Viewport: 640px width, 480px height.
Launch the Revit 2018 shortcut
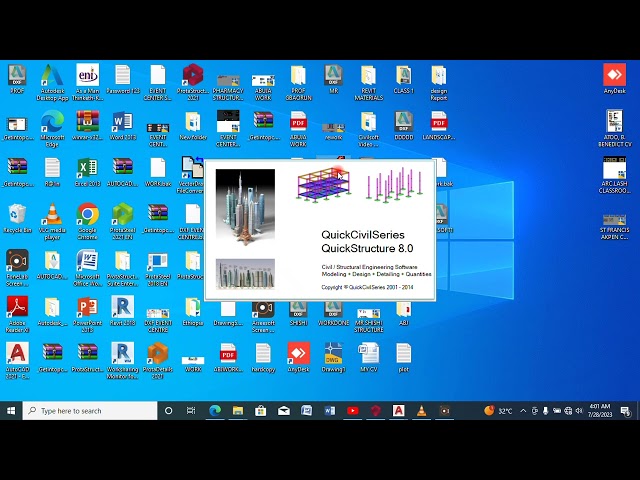(x=122, y=311)
